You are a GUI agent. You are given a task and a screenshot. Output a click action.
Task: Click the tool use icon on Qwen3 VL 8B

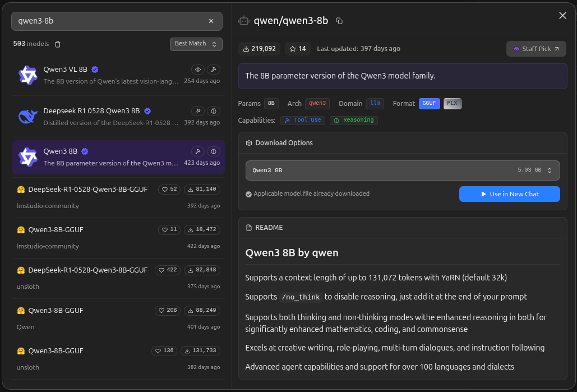pos(214,70)
